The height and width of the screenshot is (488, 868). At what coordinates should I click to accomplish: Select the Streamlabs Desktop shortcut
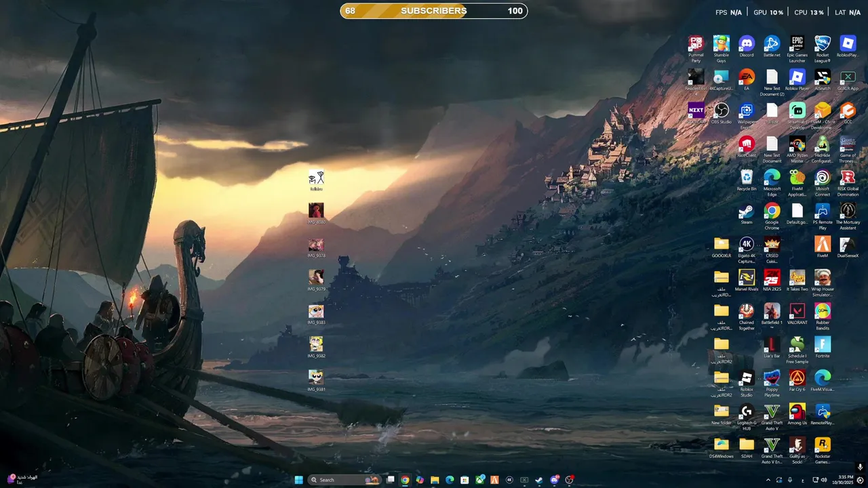797,115
